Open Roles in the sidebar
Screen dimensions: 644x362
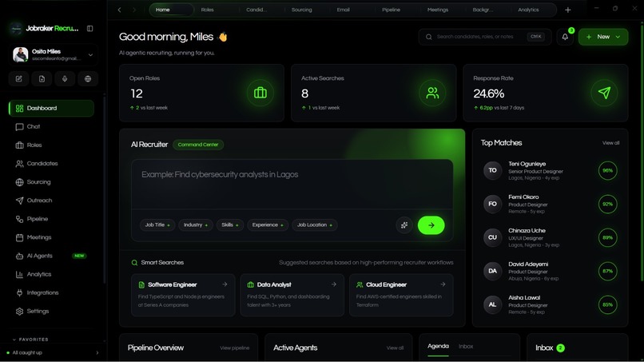click(x=51, y=145)
